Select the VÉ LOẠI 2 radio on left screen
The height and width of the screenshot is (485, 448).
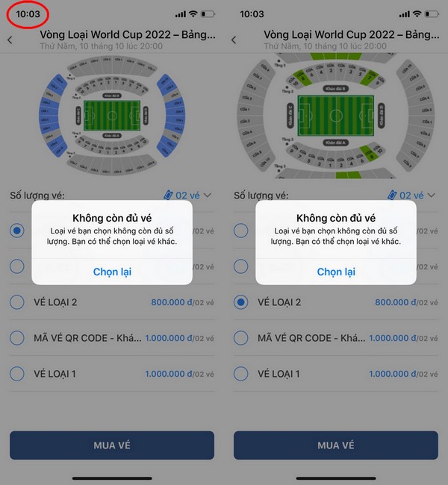point(17,302)
